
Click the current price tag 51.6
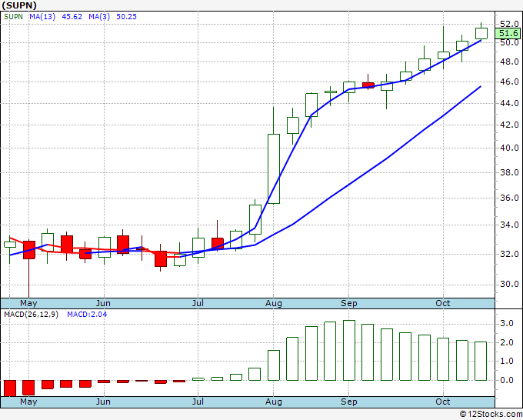click(508, 33)
